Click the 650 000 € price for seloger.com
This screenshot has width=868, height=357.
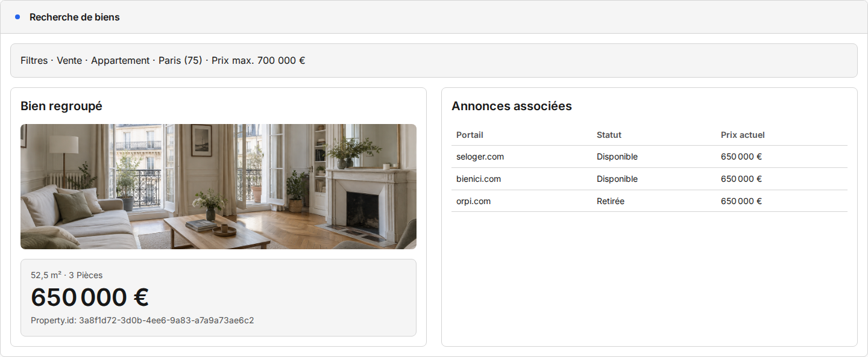[741, 157]
